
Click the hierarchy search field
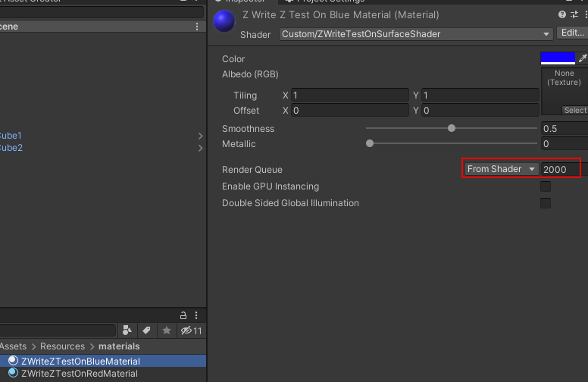[x=102, y=12]
